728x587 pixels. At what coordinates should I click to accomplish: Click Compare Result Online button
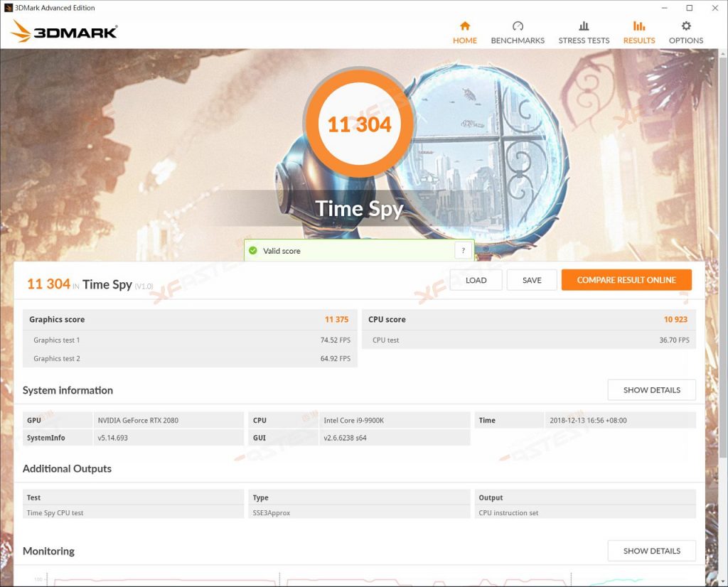click(x=626, y=280)
